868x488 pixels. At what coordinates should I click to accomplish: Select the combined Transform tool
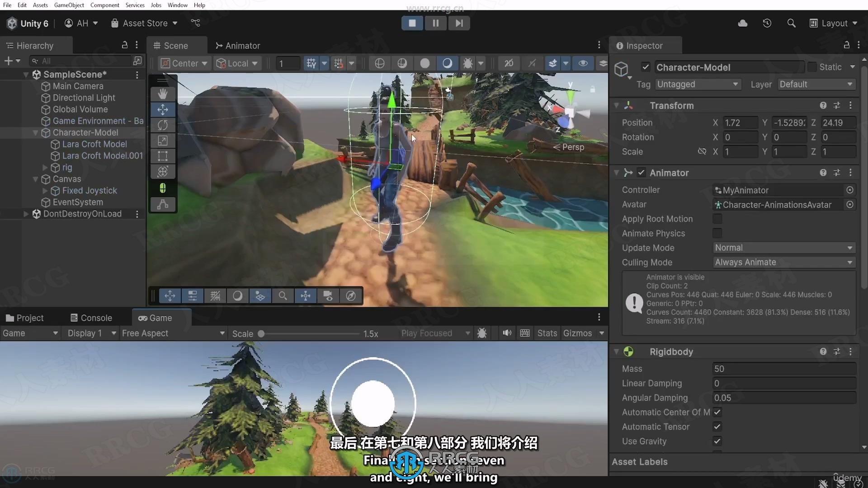pyautogui.click(x=163, y=172)
